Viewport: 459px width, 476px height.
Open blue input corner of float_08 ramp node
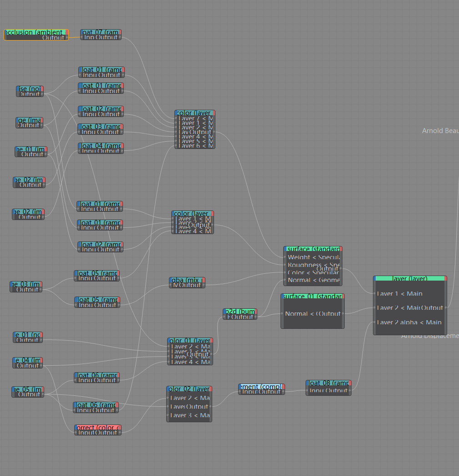[x=307, y=383]
